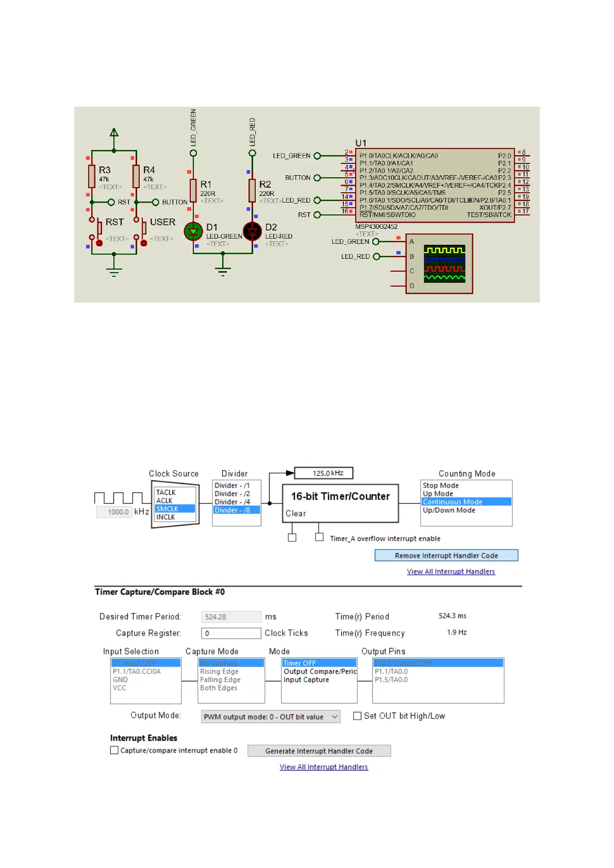Viewport: 614px width, 868px height.
Task: Open the PWM output mode dropdown
Action: click(271, 717)
